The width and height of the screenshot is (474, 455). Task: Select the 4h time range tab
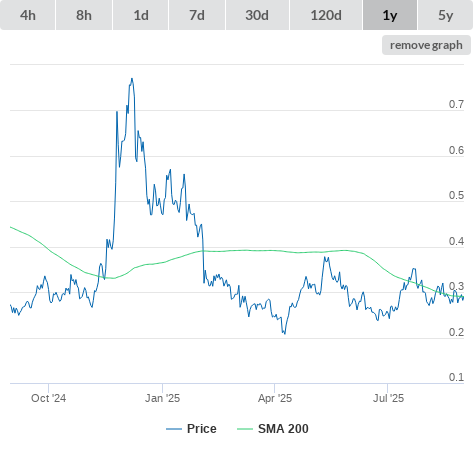(x=28, y=15)
